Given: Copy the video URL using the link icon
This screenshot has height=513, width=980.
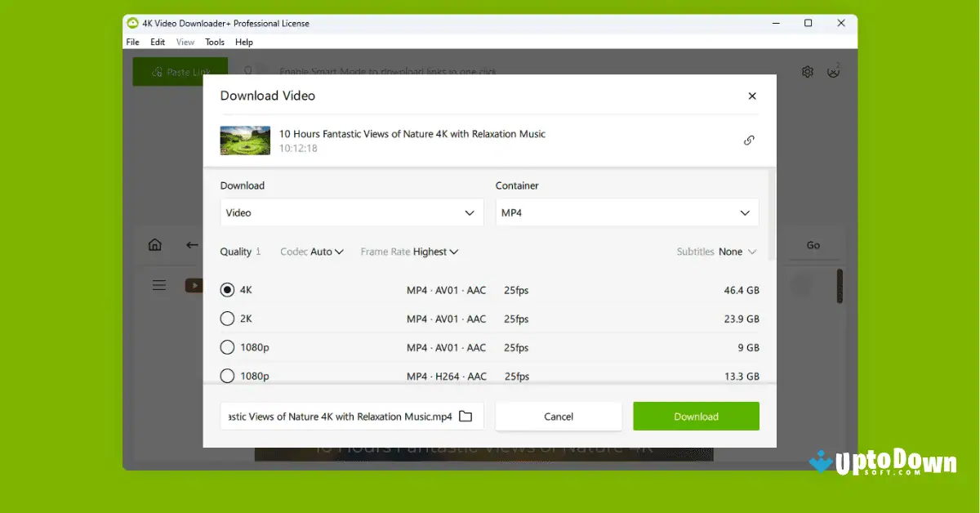Looking at the screenshot, I should click(748, 140).
